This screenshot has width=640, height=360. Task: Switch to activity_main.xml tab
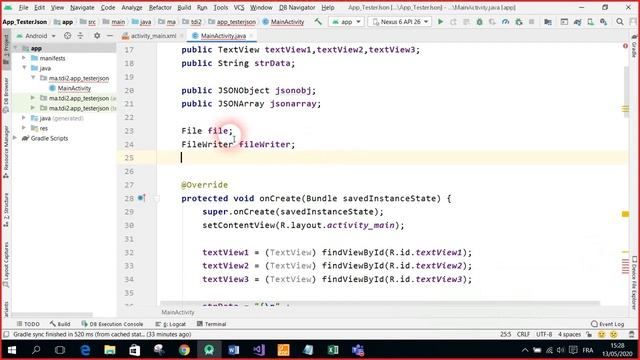(x=153, y=36)
